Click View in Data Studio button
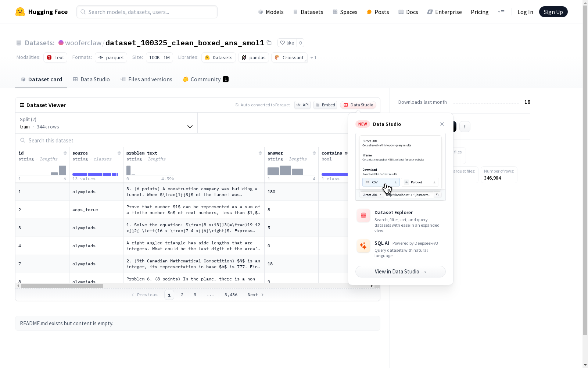 (401, 272)
